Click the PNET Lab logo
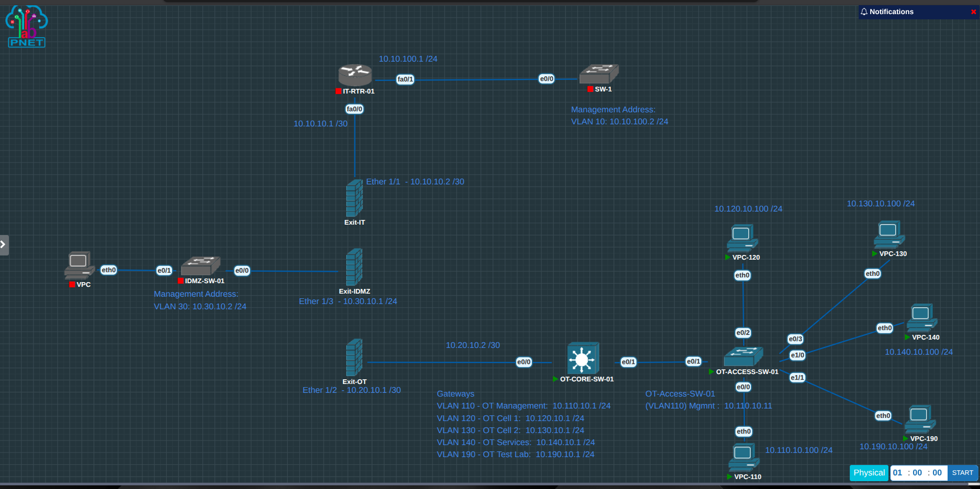 click(27, 26)
